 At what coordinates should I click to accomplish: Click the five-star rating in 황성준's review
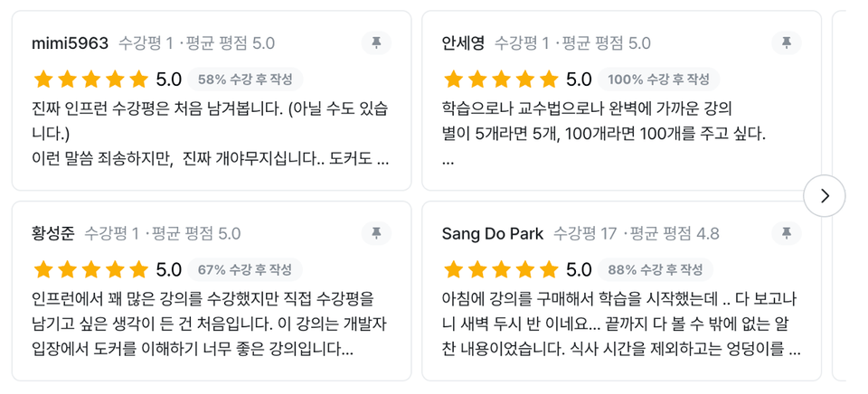90,269
